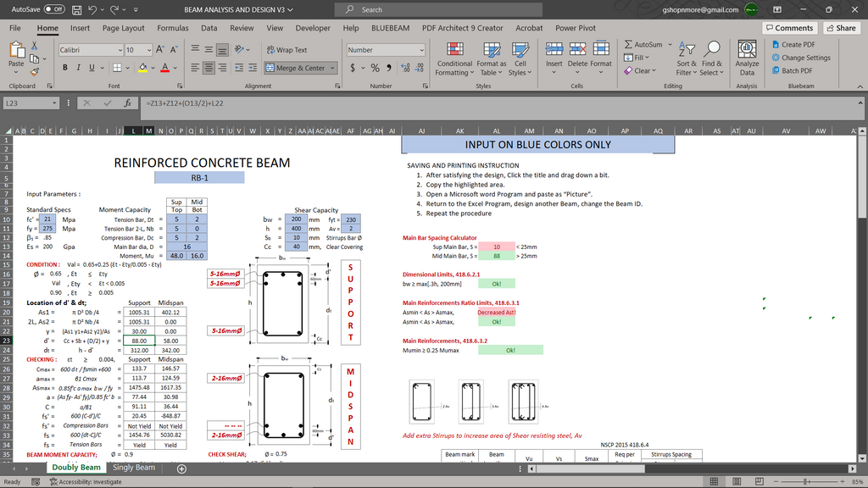Click the search box in title bar
Viewport: 868px width, 488px height.
tap(438, 9)
